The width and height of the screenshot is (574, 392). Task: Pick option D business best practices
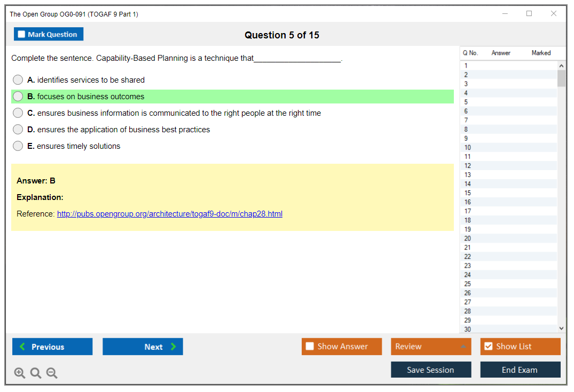(x=18, y=130)
